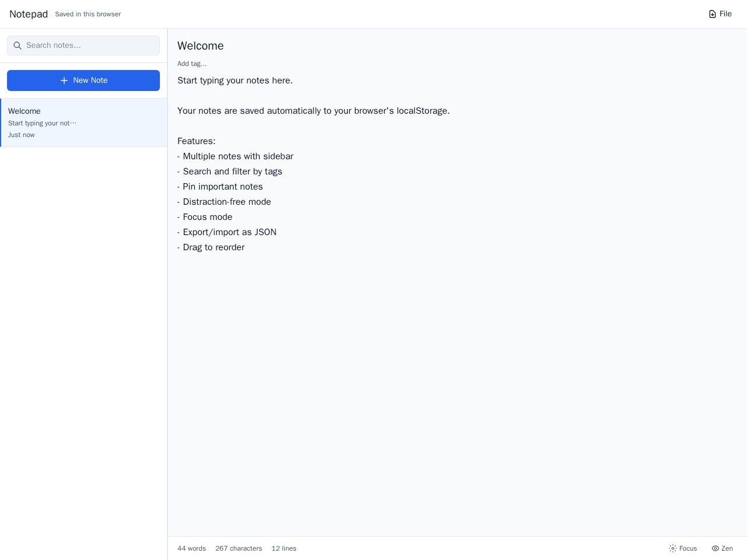The width and height of the screenshot is (747, 560).
Task: Click the Notepad app title
Action: [29, 14]
